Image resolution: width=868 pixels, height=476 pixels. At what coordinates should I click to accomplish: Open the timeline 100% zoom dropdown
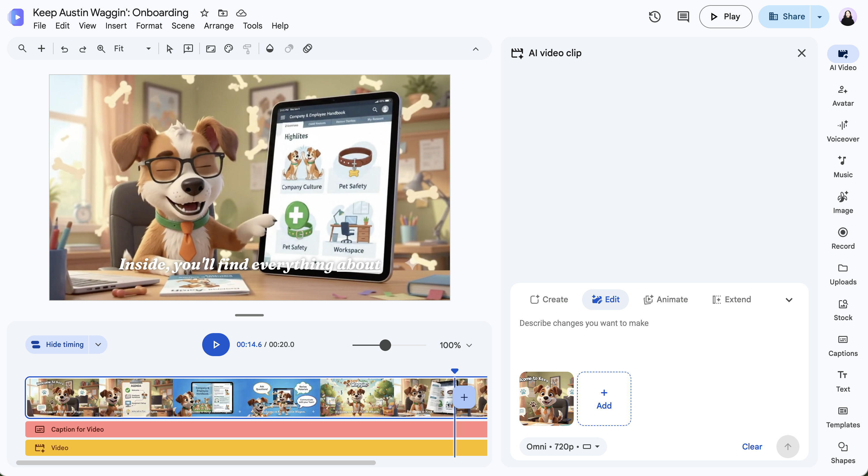(x=456, y=345)
